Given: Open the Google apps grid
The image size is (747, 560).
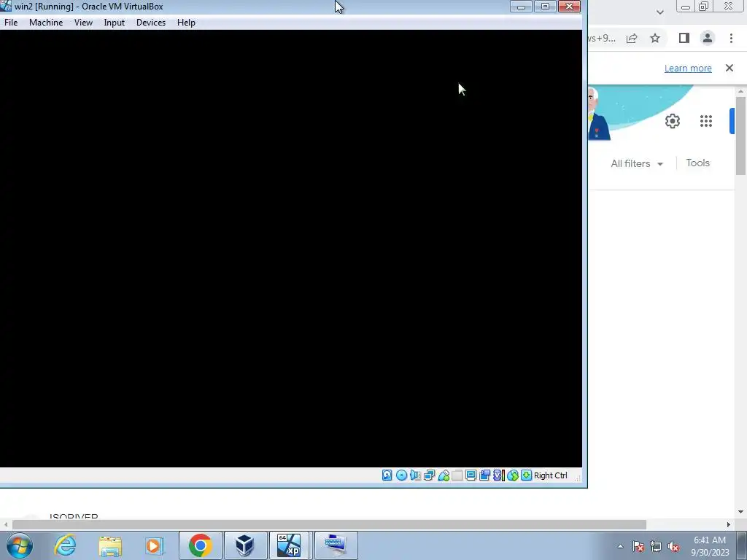Looking at the screenshot, I should click(x=706, y=121).
